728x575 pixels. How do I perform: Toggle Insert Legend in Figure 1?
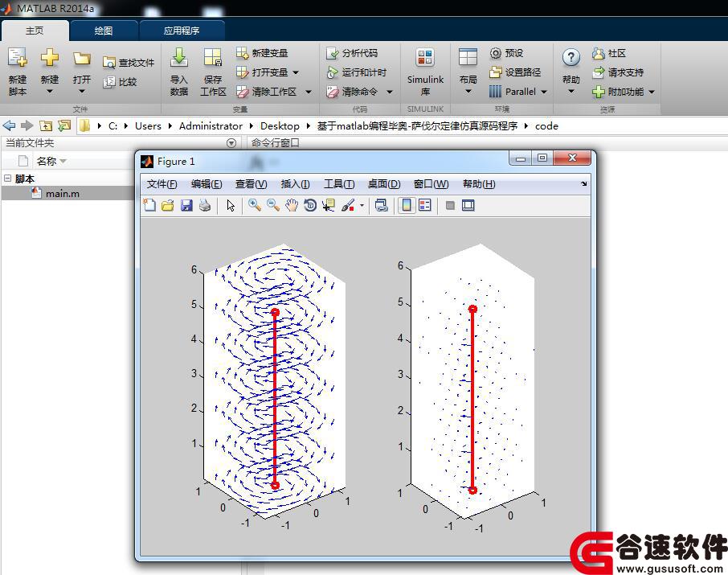pyautogui.click(x=425, y=205)
